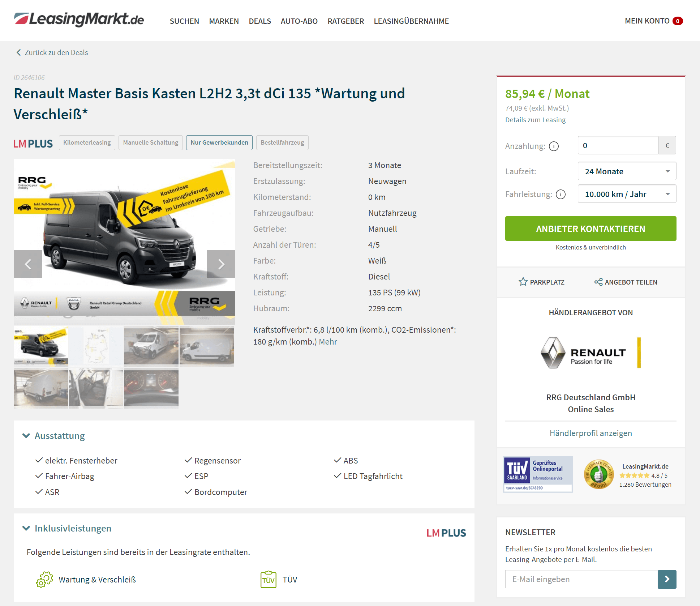Click the Fahrleistung info icon
The image size is (700, 606).
(x=561, y=195)
